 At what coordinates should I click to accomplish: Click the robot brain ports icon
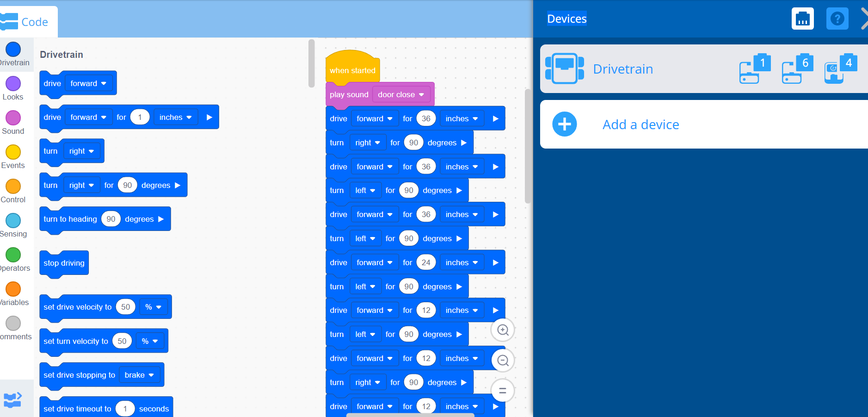[802, 19]
